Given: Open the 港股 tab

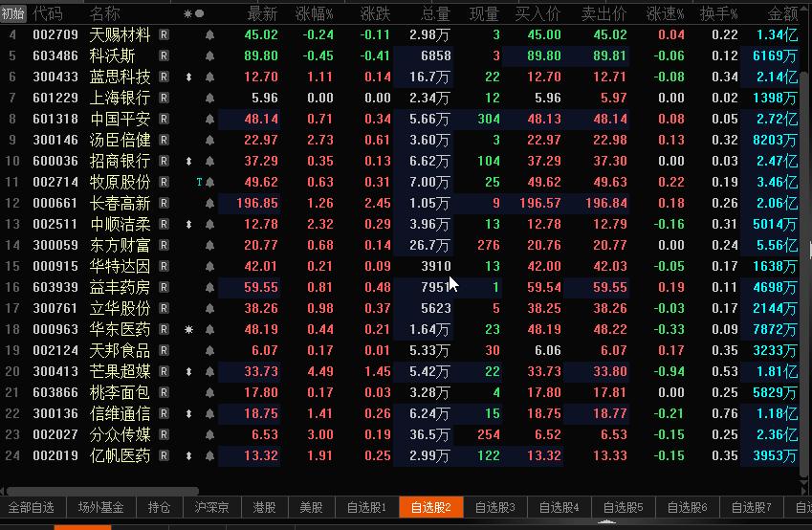Looking at the screenshot, I should click(x=264, y=507).
